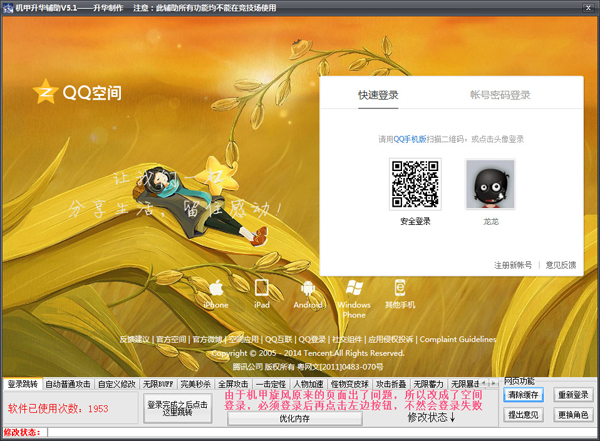600x441 pixels.
Task: Click the 清除缓存 button
Action: (x=523, y=395)
